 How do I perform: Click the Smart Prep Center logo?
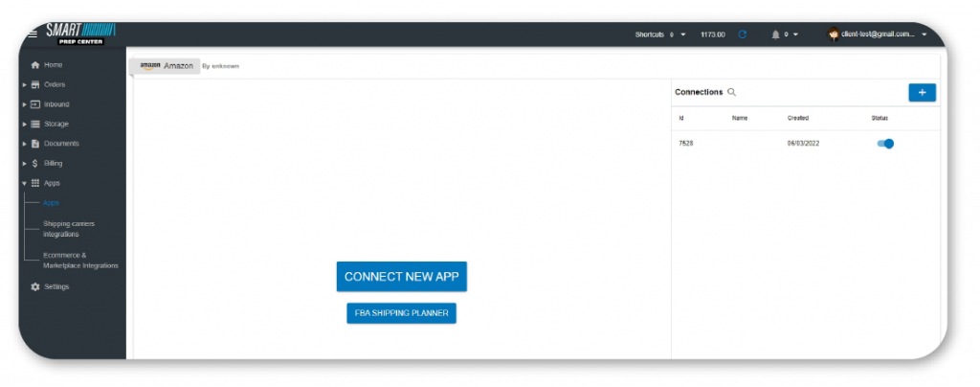(80, 34)
